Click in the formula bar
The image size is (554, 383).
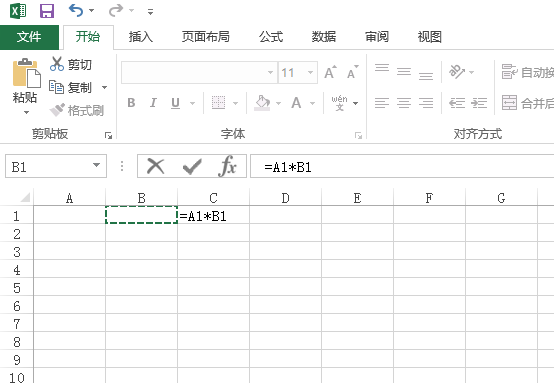click(402, 166)
